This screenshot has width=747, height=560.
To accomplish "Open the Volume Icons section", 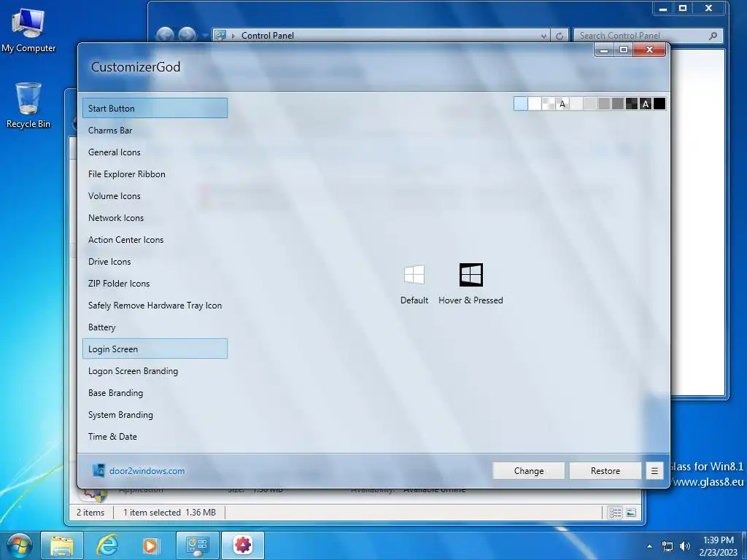I will tap(155, 195).
